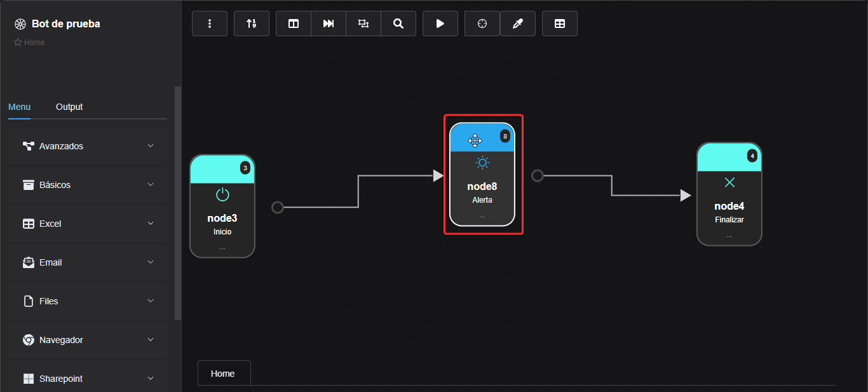Click the numeric sort order icon
This screenshot has height=392, width=868.
(x=252, y=24)
